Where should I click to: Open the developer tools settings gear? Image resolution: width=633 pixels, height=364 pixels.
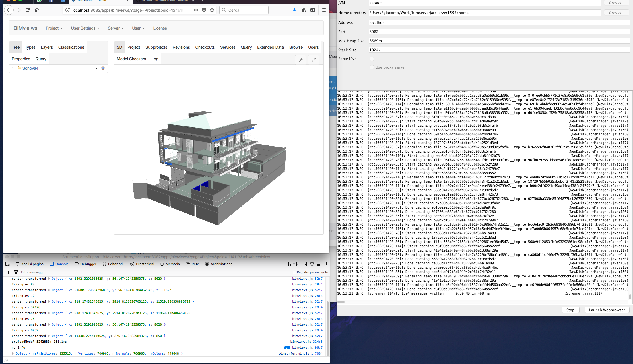pos(312,264)
